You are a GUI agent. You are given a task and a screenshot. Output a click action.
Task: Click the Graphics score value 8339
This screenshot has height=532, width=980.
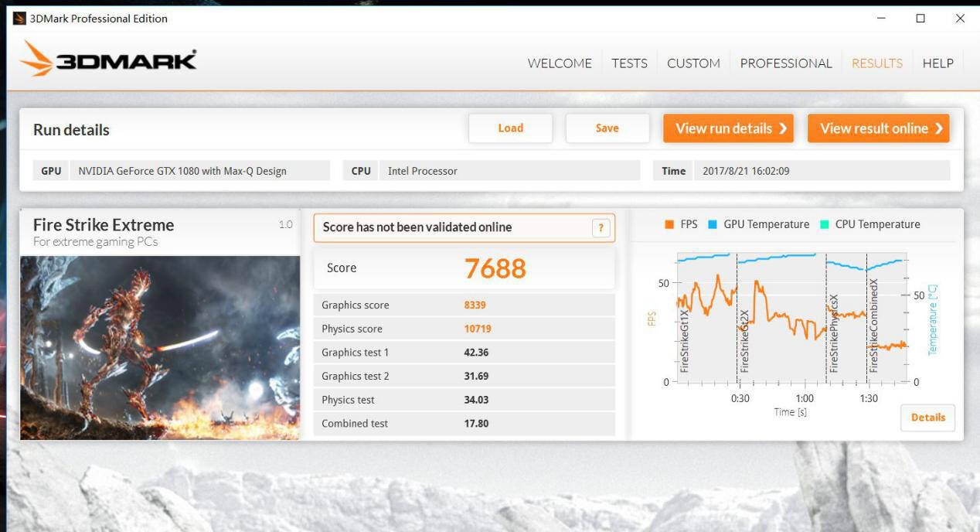pyautogui.click(x=475, y=305)
